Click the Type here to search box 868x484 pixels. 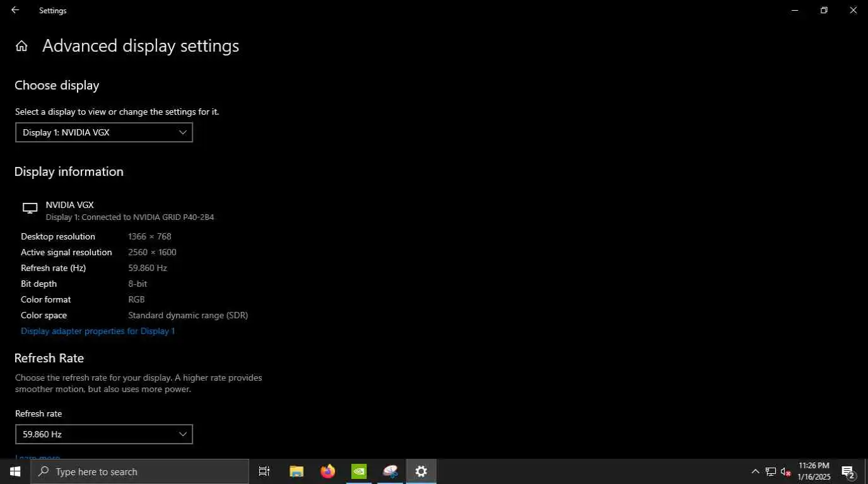(140, 471)
